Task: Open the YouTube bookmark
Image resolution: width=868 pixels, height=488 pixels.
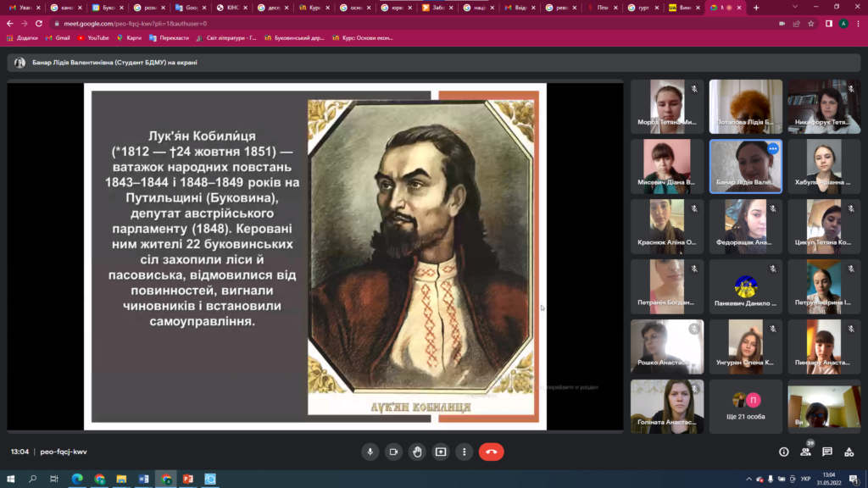Action: point(93,38)
